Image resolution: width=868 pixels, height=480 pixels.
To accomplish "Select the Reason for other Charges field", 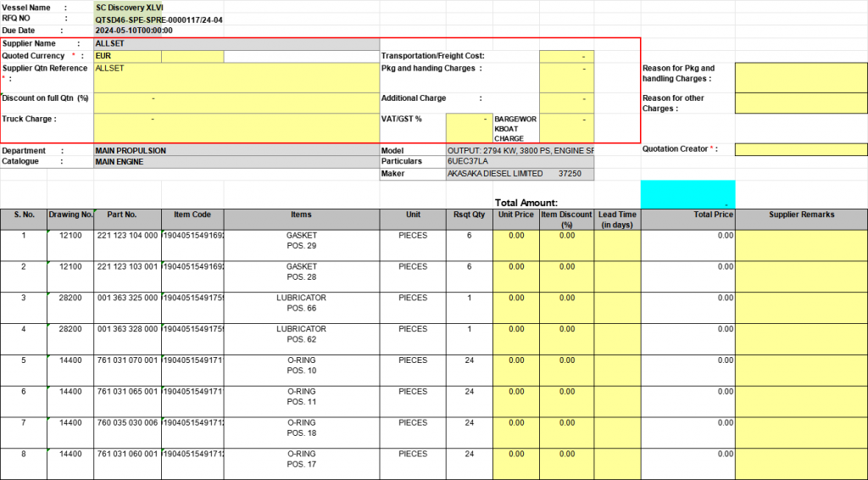I will [x=800, y=103].
